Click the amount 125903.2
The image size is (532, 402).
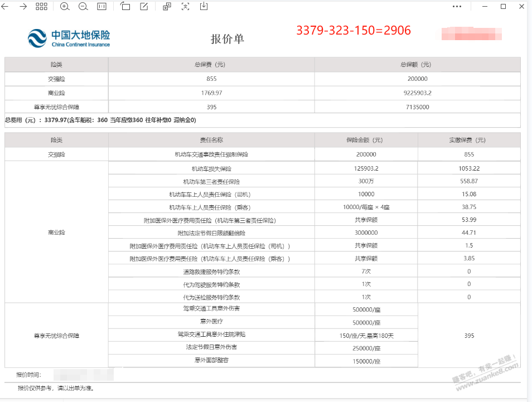pos(366,168)
